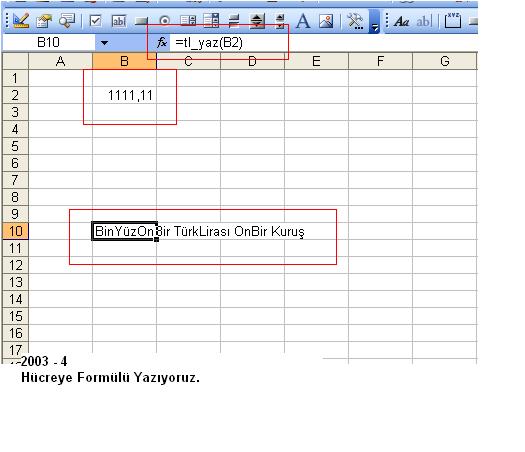This screenshot has width=525, height=452.
Task: Select the Option Button radio control
Action: [x=164, y=21]
